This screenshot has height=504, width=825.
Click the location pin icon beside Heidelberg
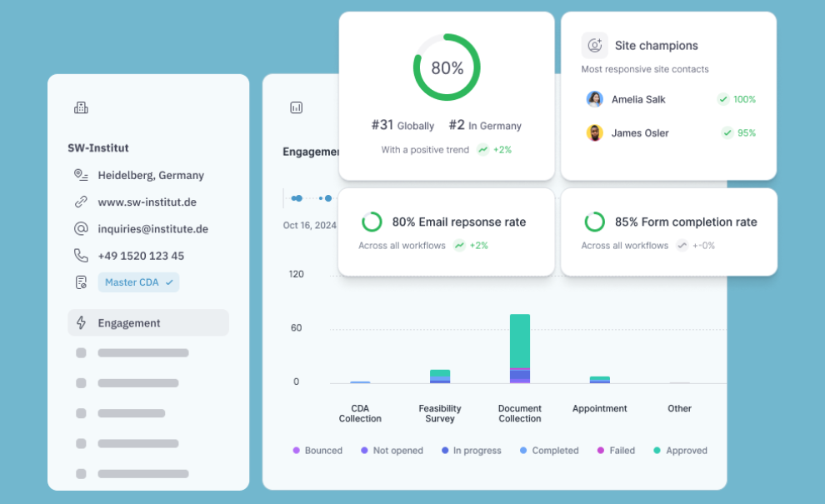81,175
